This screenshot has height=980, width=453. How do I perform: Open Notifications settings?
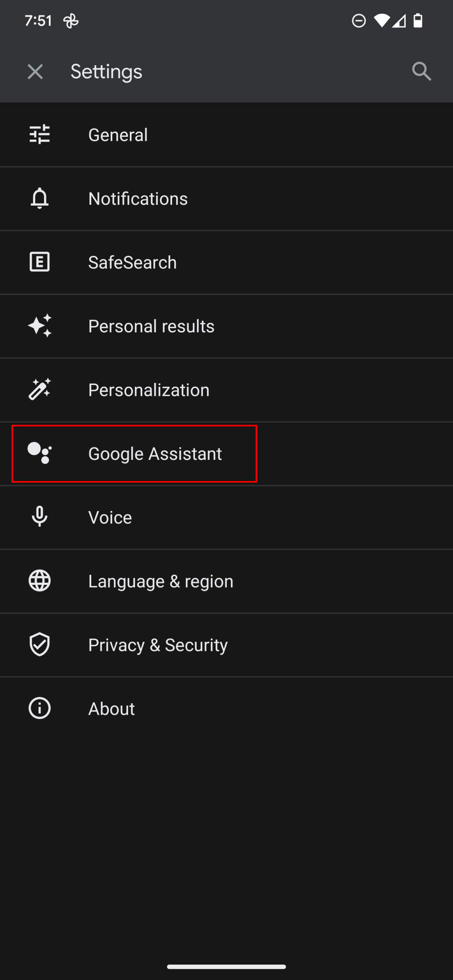(x=138, y=199)
